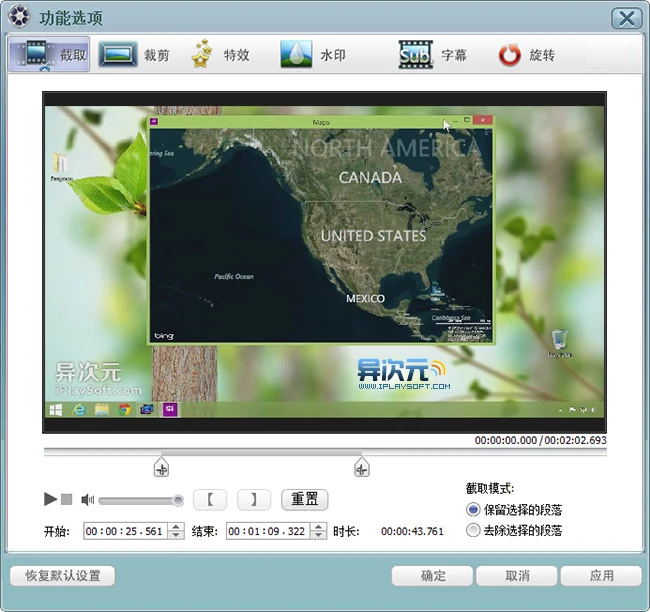The width and height of the screenshot is (650, 612).
Task: Open the 特效 effects star icon
Action: [203, 55]
